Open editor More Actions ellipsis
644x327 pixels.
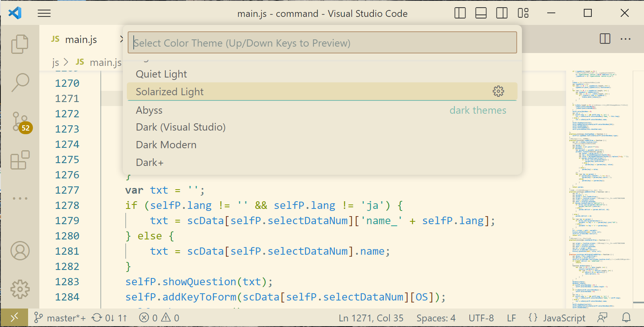pos(626,39)
